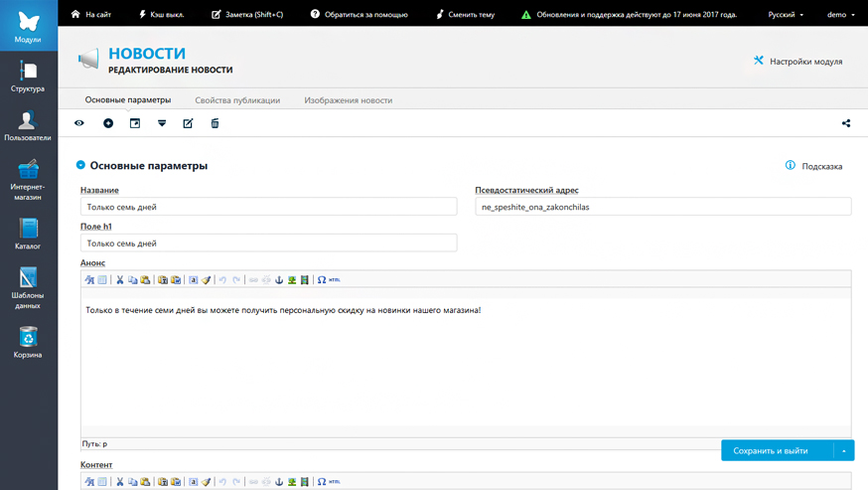Click Paste icon in Анонс editor
The height and width of the screenshot is (490, 868).
click(x=145, y=280)
